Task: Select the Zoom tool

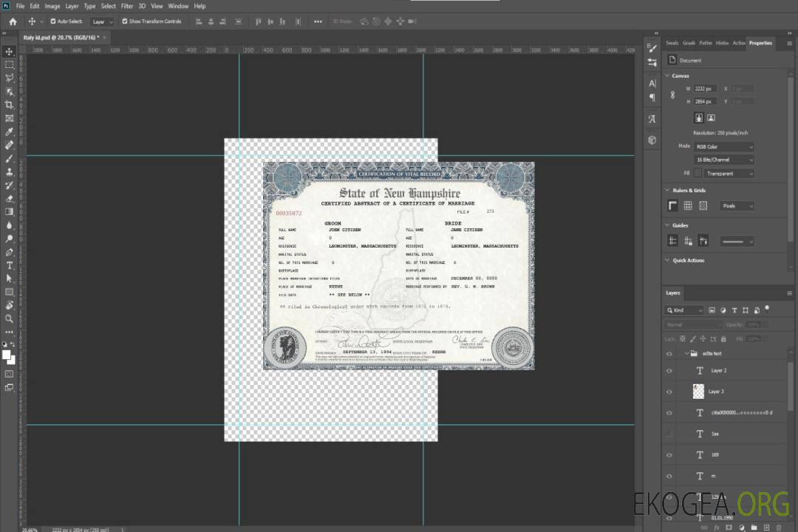Action: (x=9, y=318)
